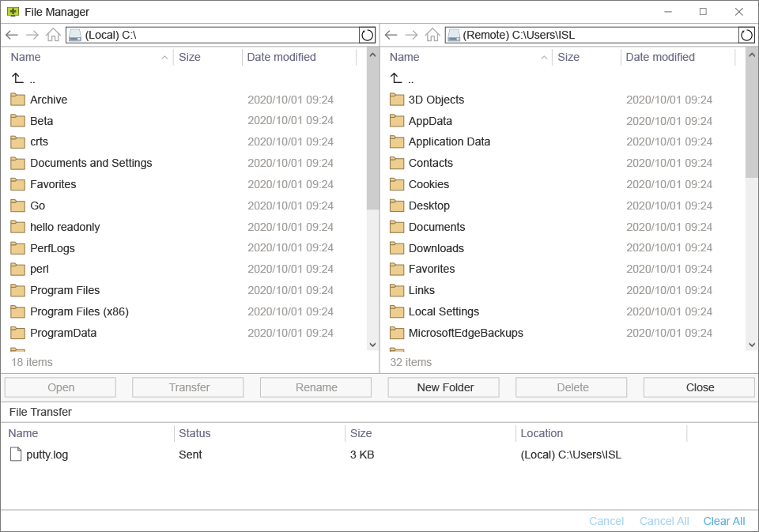Click Clear All to remove finished transfers

tap(723, 520)
